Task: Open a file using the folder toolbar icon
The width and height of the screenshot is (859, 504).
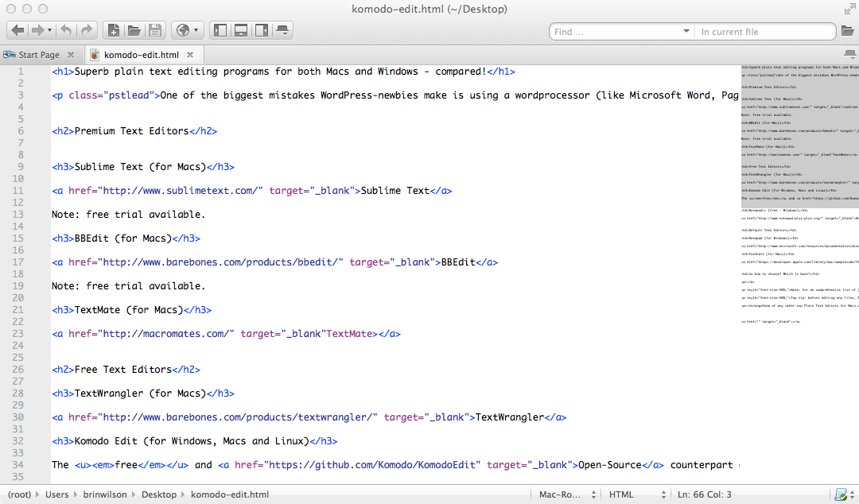Action: [x=134, y=30]
